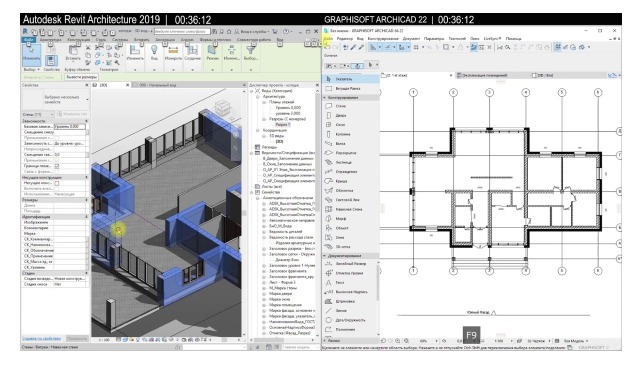
Task: Click Revit Modify (Изменить) arrow tool
Action: 31,53
